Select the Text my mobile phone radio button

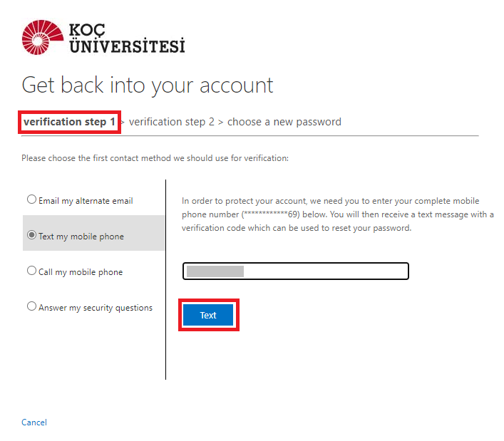(31, 235)
